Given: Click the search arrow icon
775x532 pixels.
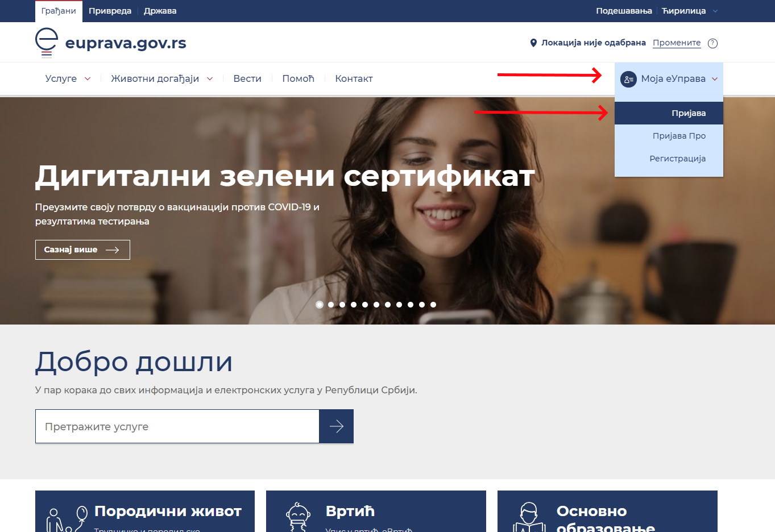Looking at the screenshot, I should [x=336, y=426].
